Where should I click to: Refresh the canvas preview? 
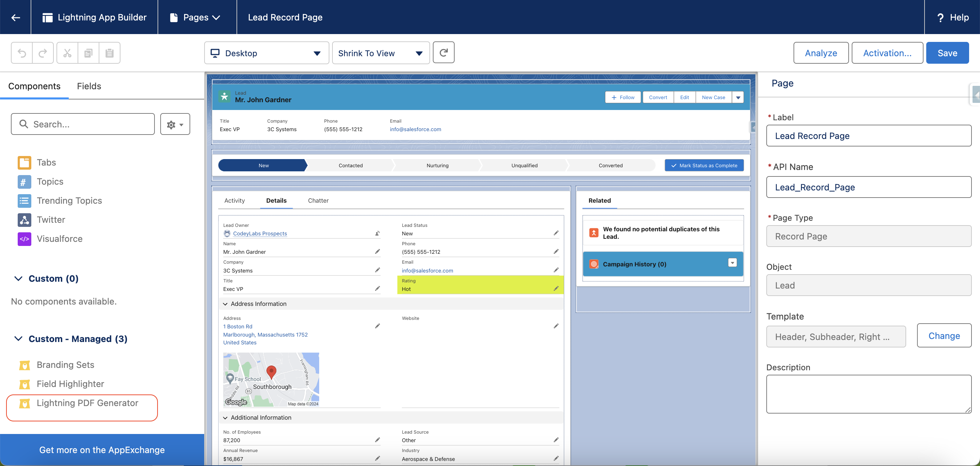pos(444,52)
